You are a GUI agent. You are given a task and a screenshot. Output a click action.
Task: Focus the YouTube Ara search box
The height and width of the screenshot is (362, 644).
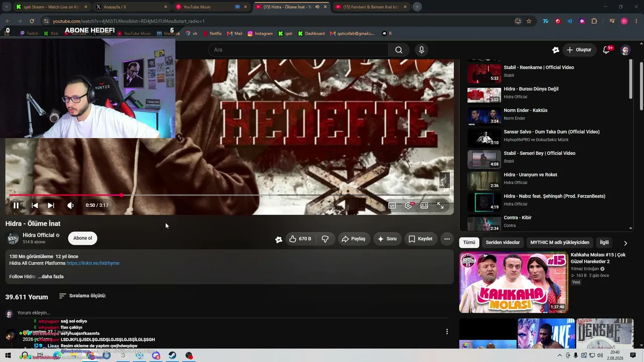click(298, 50)
